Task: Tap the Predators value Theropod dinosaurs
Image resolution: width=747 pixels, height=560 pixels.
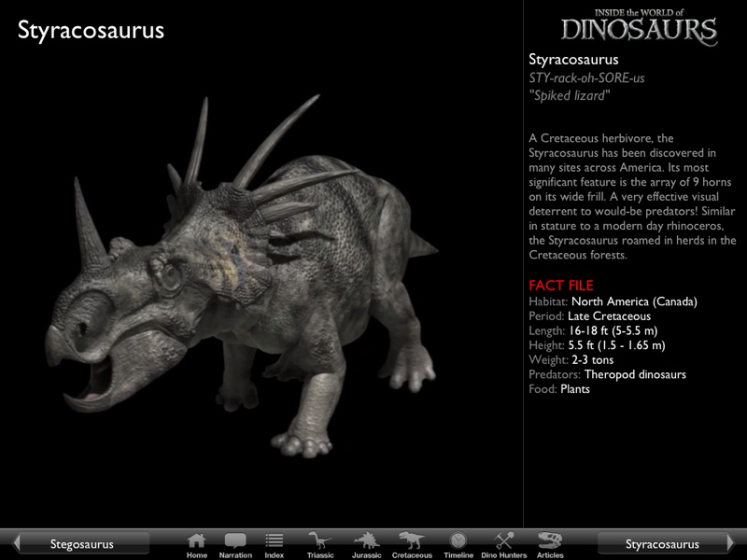Action: pyautogui.click(x=635, y=375)
